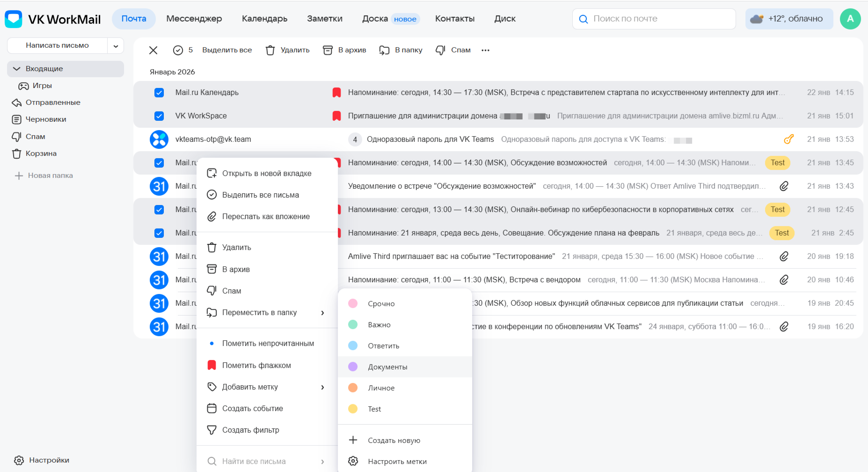
Task: Click the Корзина trash bin icon in sidebar
Action: [x=17, y=154]
